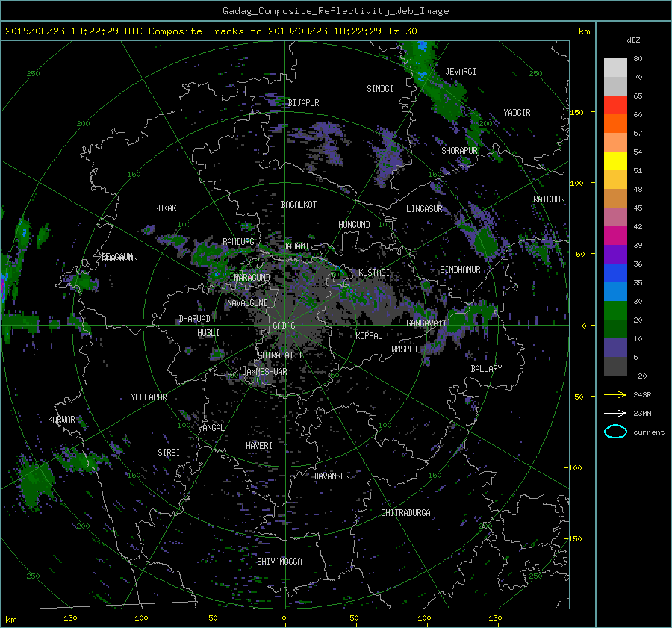This screenshot has width=672, height=628.
Task: Click the BIJAPUR city label
Action: tap(303, 103)
